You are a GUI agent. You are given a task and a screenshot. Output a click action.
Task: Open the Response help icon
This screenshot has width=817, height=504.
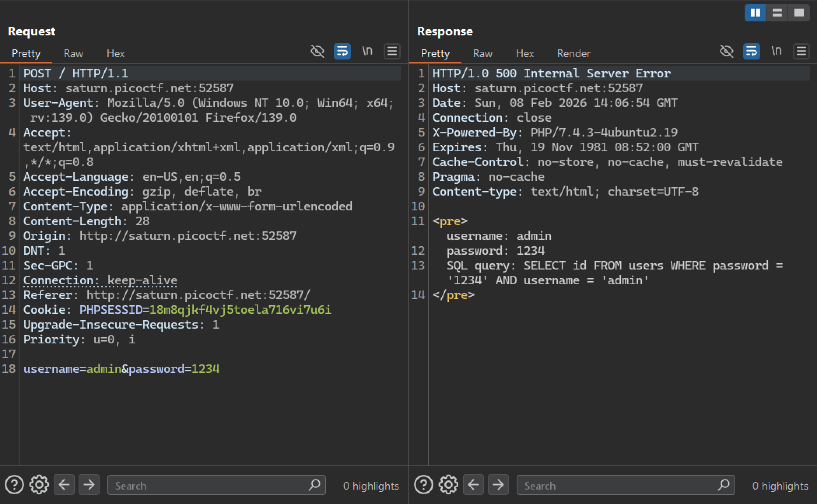tap(423, 485)
